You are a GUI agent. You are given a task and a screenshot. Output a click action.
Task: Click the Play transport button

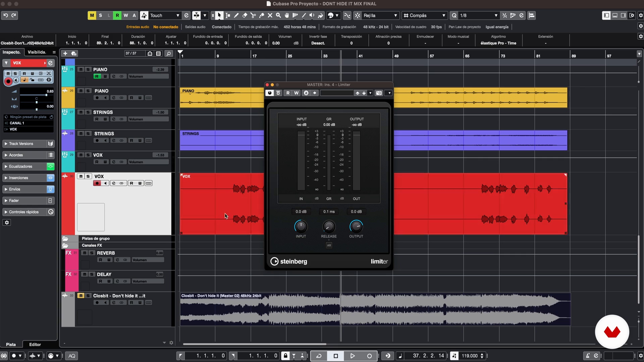353,356
